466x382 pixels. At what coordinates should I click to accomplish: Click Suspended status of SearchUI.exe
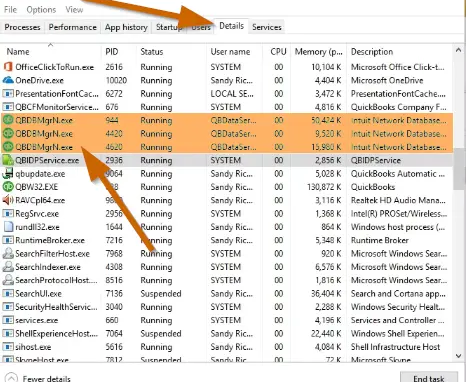[161, 294]
